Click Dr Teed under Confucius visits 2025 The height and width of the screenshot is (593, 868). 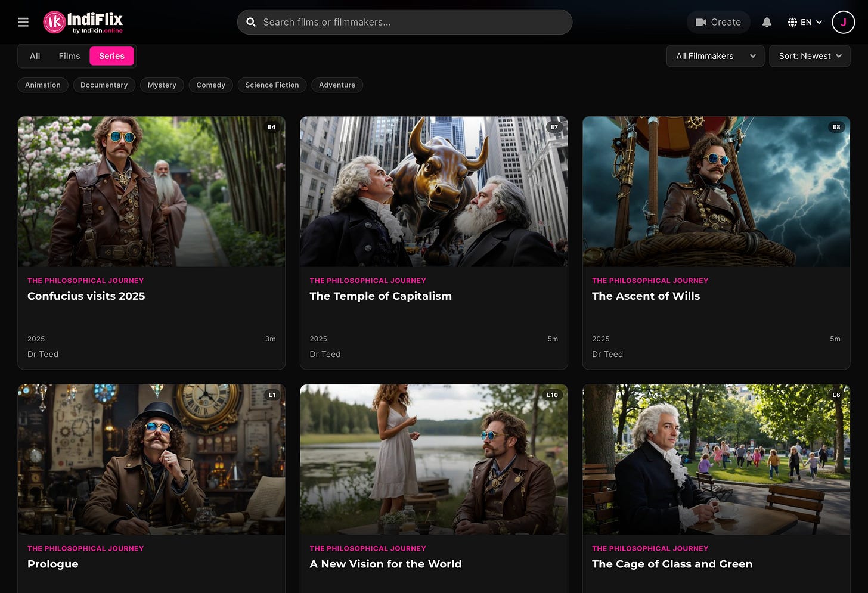click(x=43, y=354)
